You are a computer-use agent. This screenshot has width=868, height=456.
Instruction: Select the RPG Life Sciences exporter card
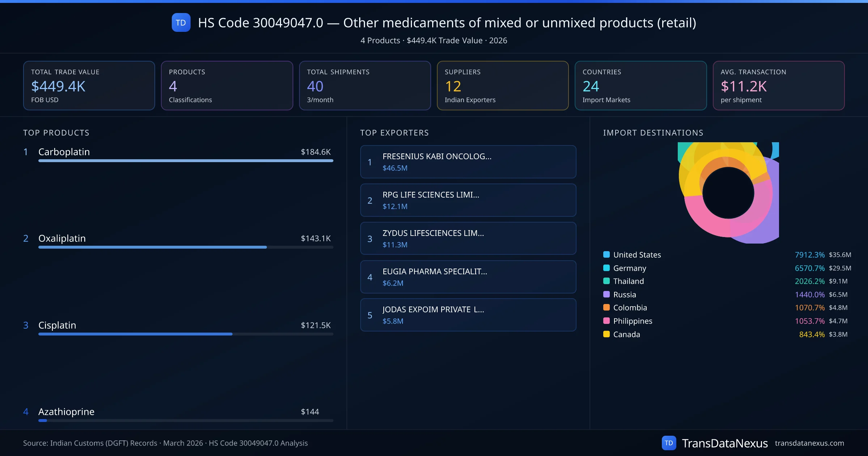(468, 200)
